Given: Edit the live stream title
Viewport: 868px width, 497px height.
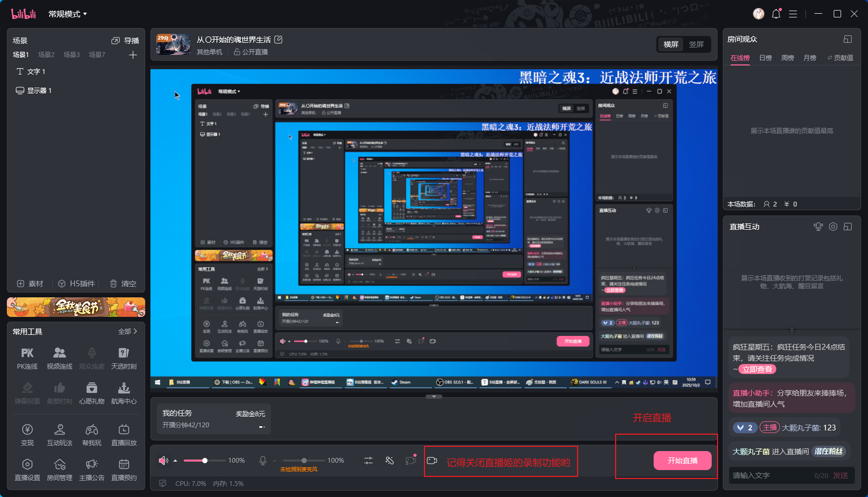Looking at the screenshot, I should pyautogui.click(x=279, y=40).
